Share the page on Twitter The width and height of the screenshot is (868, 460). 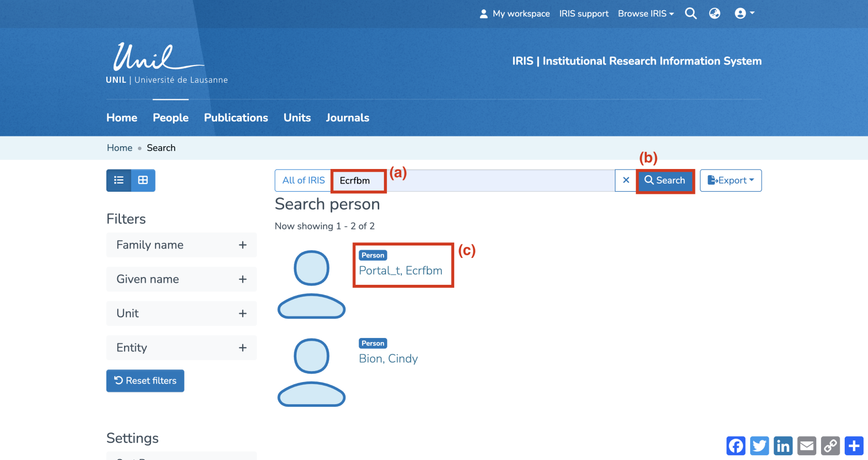[x=760, y=446]
